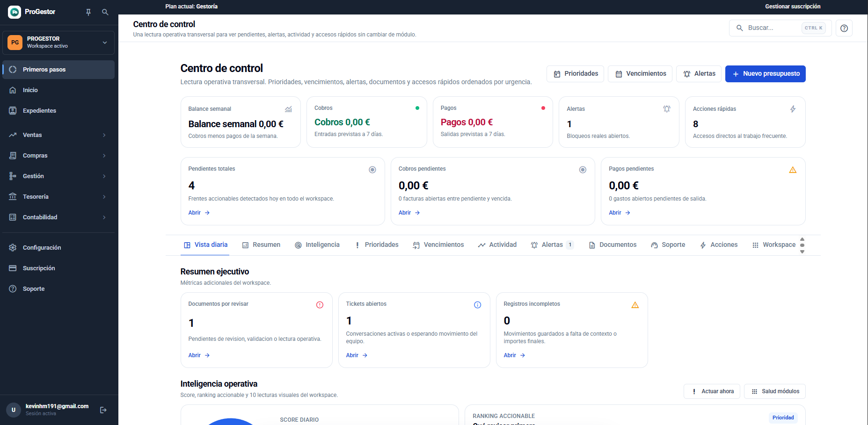The image size is (868, 425).
Task: Click the Salud módulos button
Action: coord(775,391)
